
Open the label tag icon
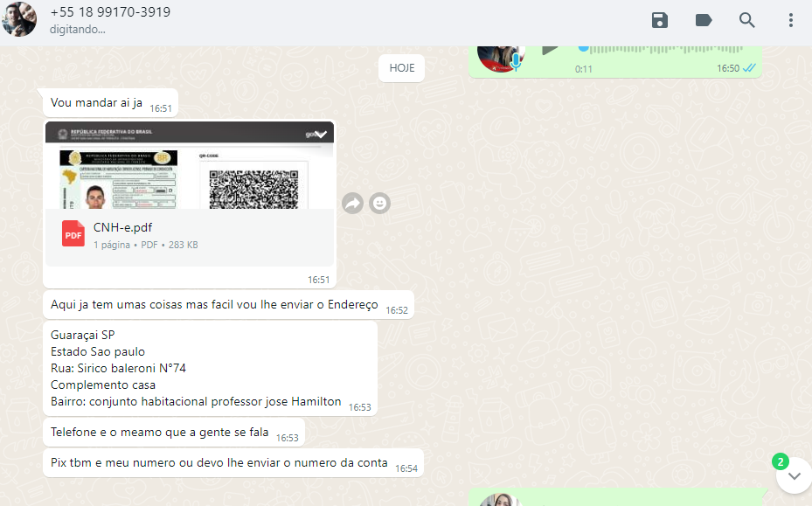(x=704, y=20)
